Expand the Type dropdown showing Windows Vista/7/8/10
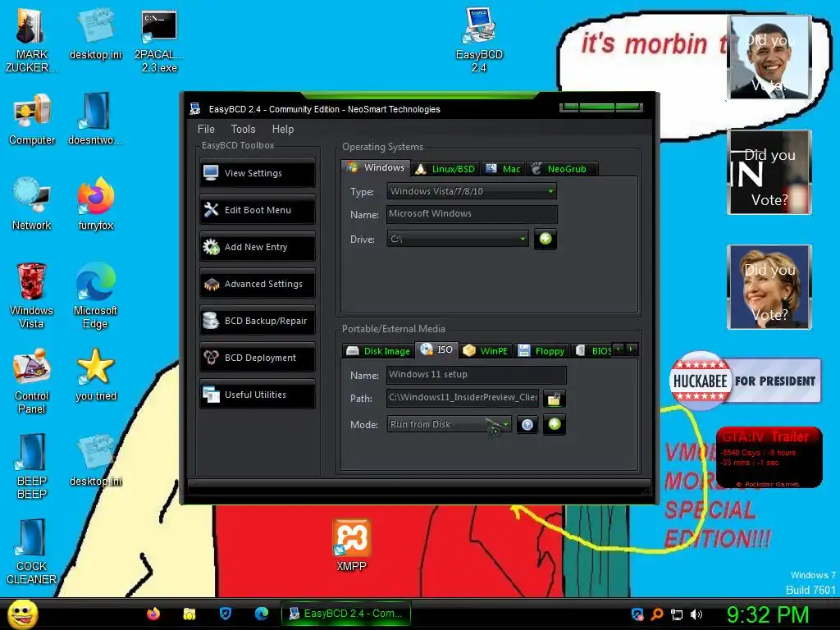This screenshot has height=630, width=840. 472,191
